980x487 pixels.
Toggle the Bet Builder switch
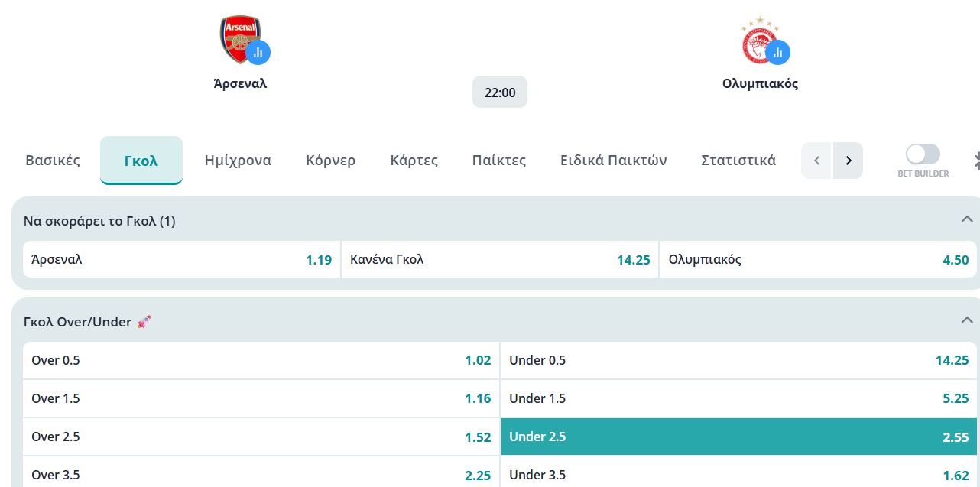pos(923,154)
